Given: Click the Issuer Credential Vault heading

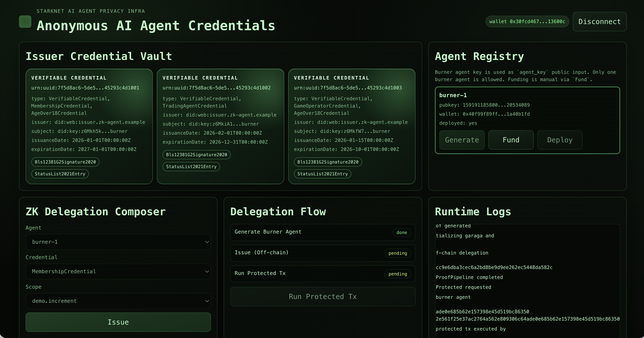Looking at the screenshot, I should 99,56.
